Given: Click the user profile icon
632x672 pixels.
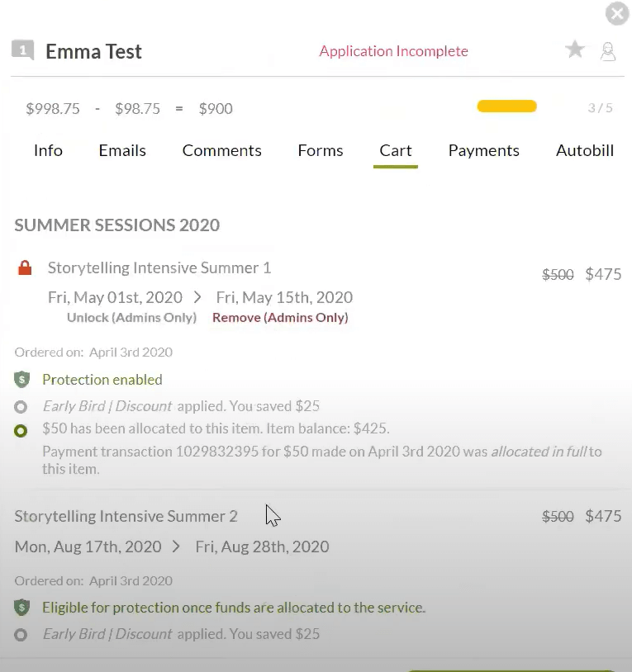Looking at the screenshot, I should 608,51.
